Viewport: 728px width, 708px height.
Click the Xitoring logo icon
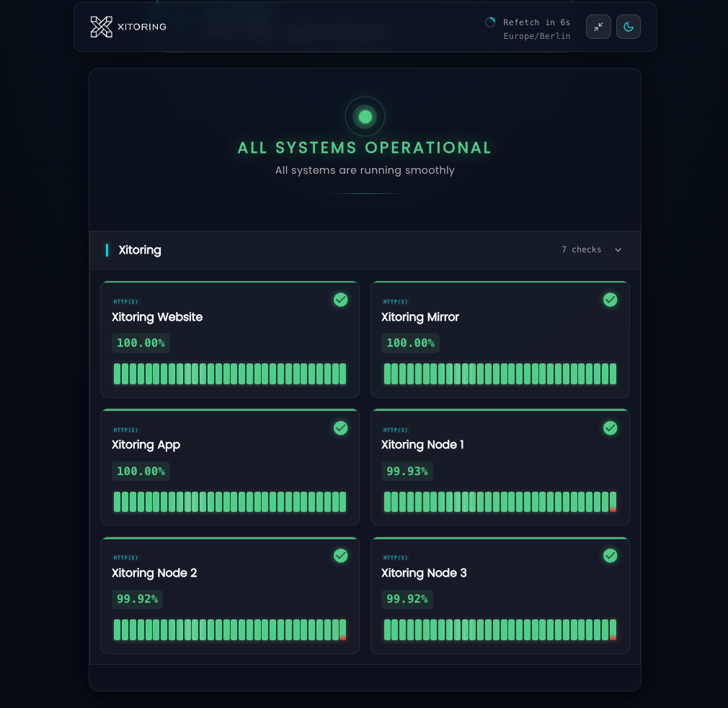point(102,27)
